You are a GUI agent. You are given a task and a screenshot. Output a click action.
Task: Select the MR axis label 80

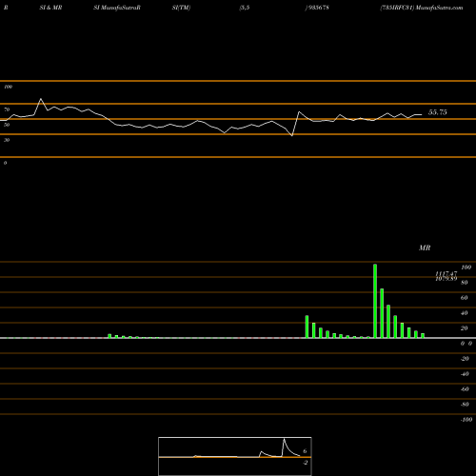point(465,283)
